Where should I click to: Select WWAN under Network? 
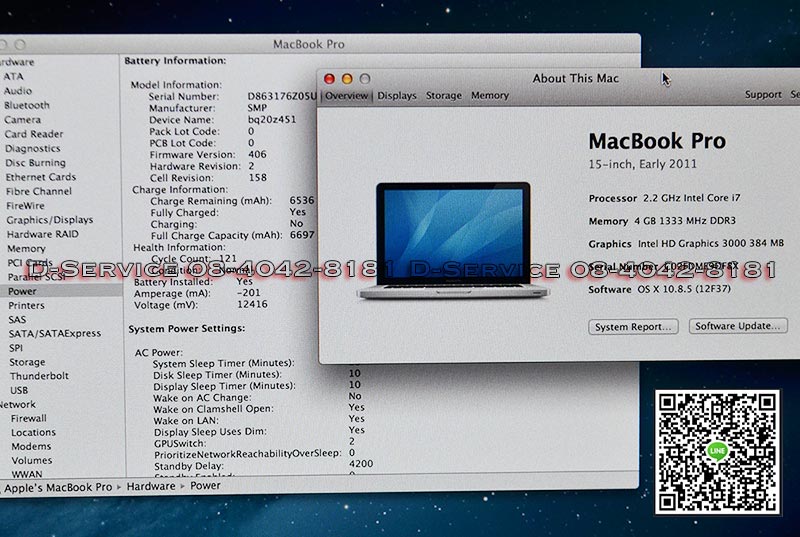pos(27,474)
